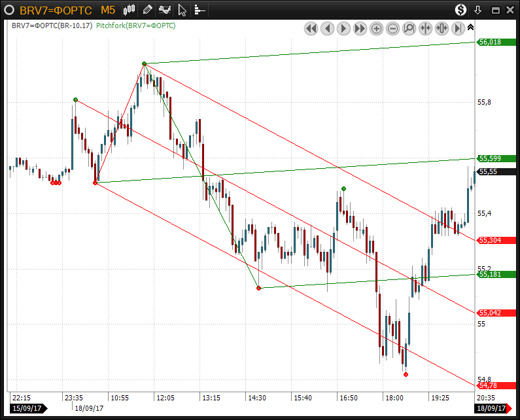
Task: Click the magnifier zoom-area button
Action: pos(409,28)
